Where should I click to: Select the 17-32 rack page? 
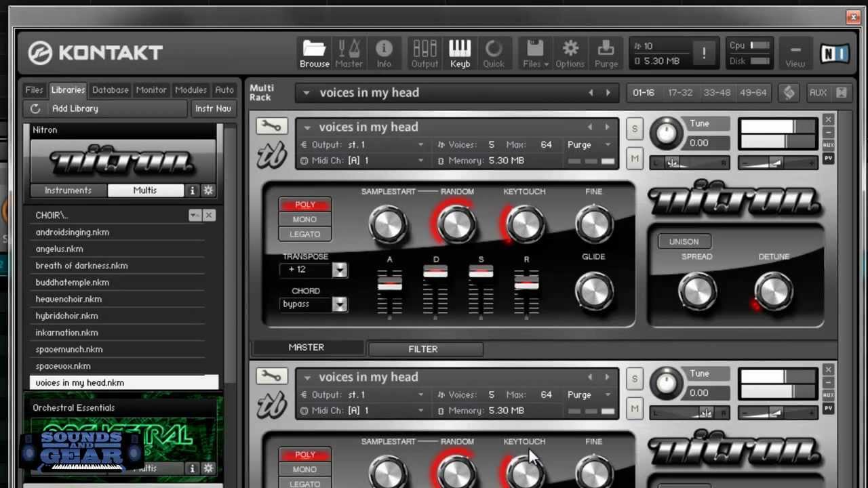point(680,93)
